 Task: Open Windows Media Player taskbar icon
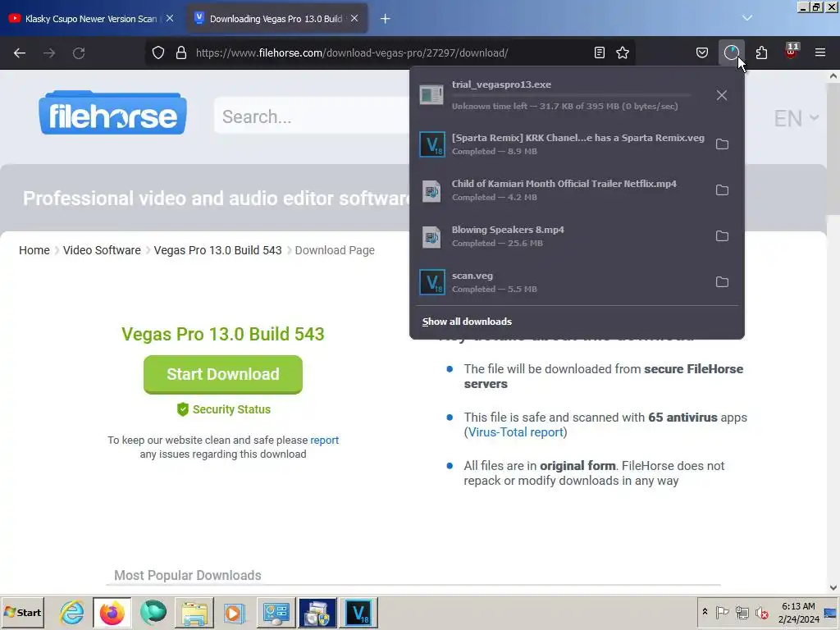[235, 613]
